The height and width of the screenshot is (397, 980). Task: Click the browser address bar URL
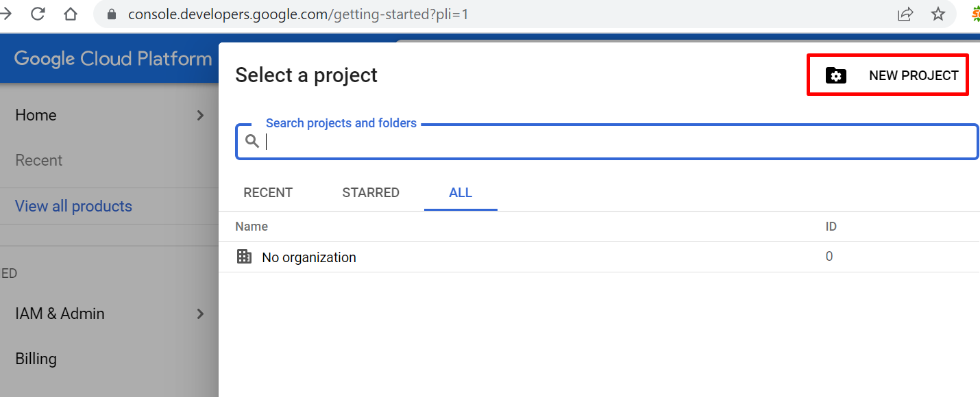point(298,14)
